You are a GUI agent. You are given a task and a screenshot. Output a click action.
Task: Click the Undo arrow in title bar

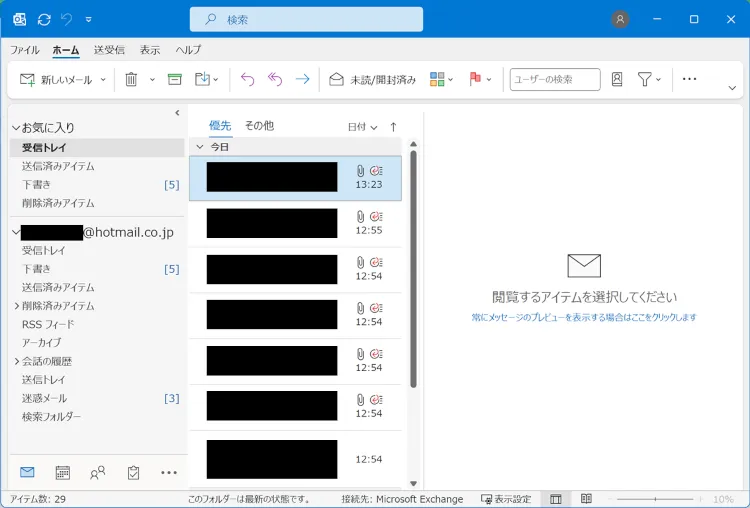coord(66,20)
